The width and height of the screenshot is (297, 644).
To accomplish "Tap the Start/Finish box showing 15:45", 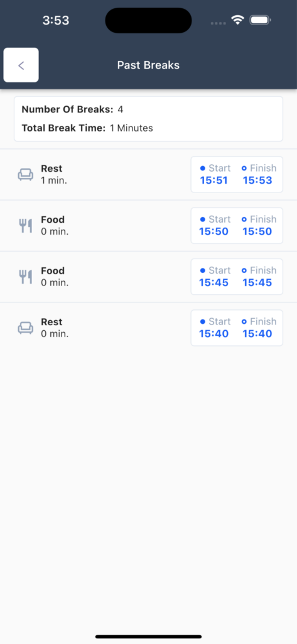I will pos(237,277).
